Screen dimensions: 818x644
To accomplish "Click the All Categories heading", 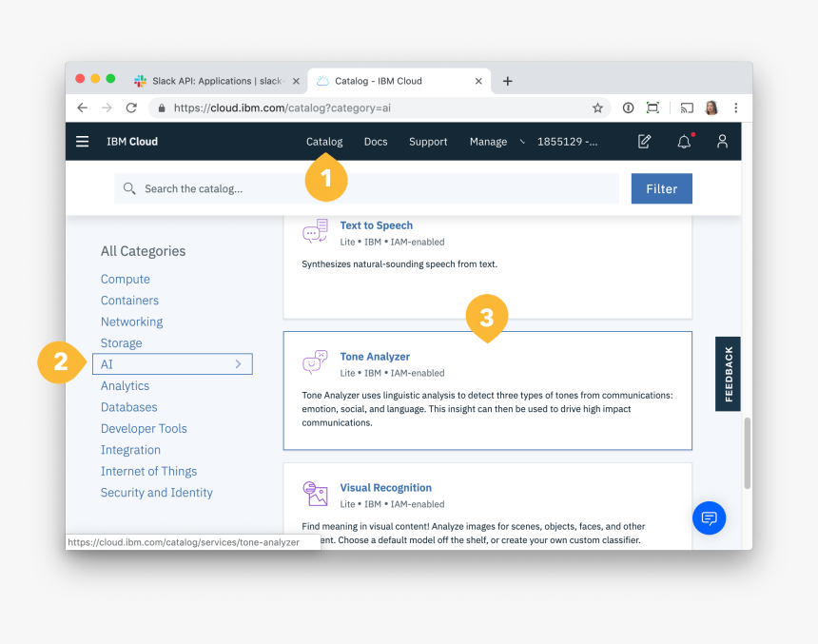I will 143,251.
